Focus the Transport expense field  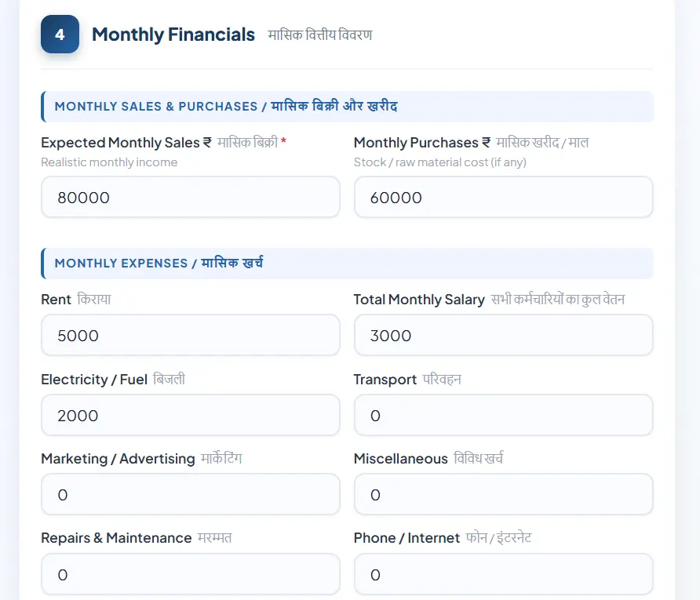504,415
